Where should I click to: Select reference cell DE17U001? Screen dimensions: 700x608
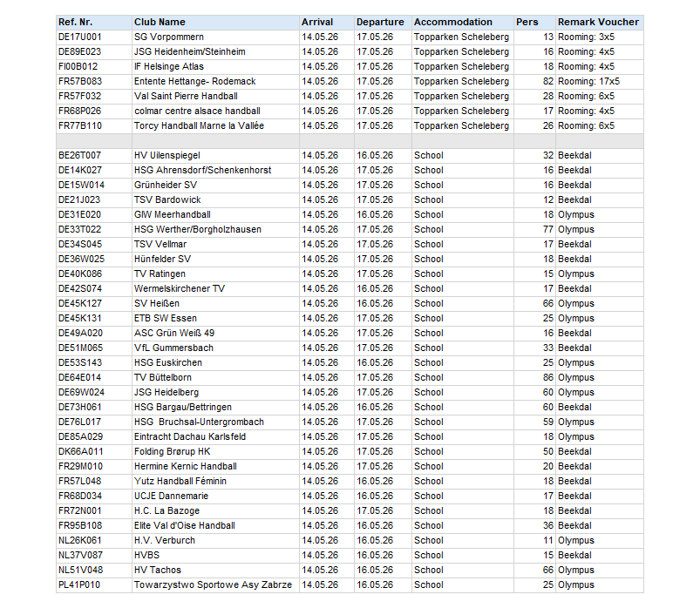click(94, 37)
